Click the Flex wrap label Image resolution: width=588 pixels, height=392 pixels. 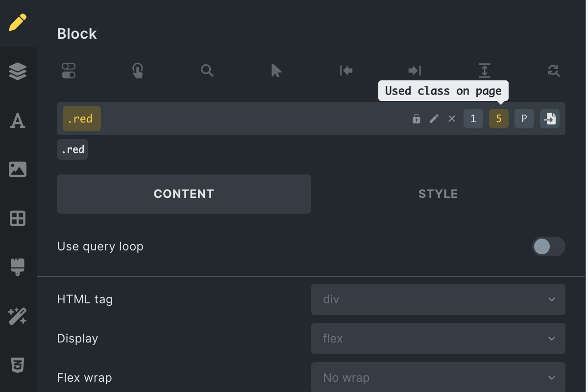pyautogui.click(x=84, y=378)
